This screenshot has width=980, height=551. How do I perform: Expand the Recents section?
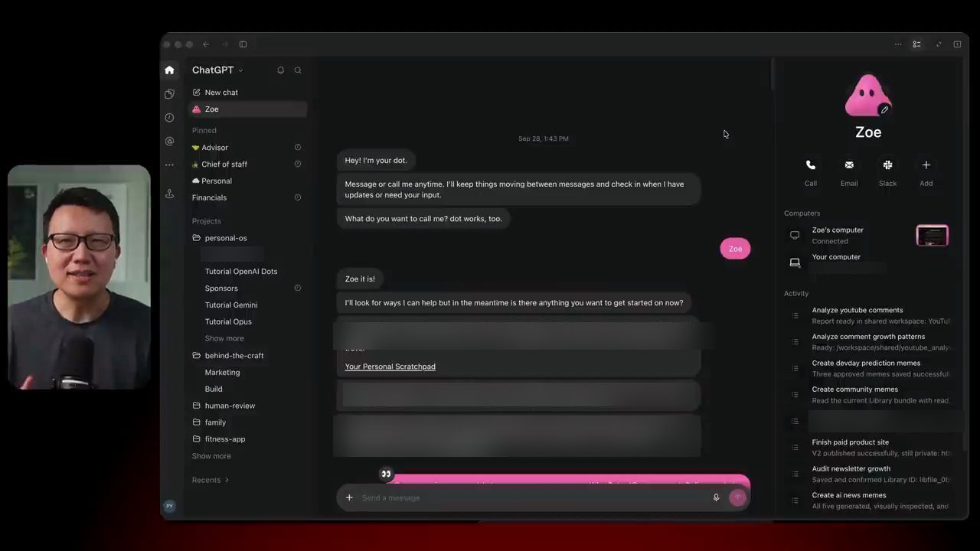point(211,480)
